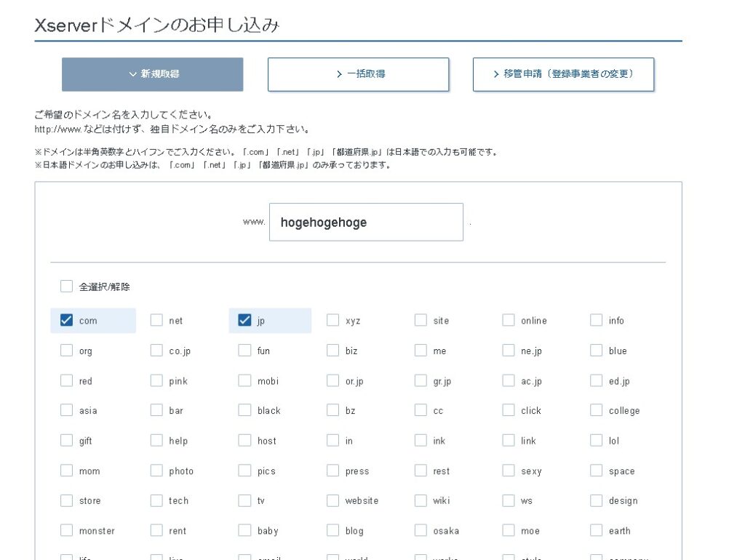Select the me domain checkbox
The image size is (745, 560).
click(x=421, y=350)
